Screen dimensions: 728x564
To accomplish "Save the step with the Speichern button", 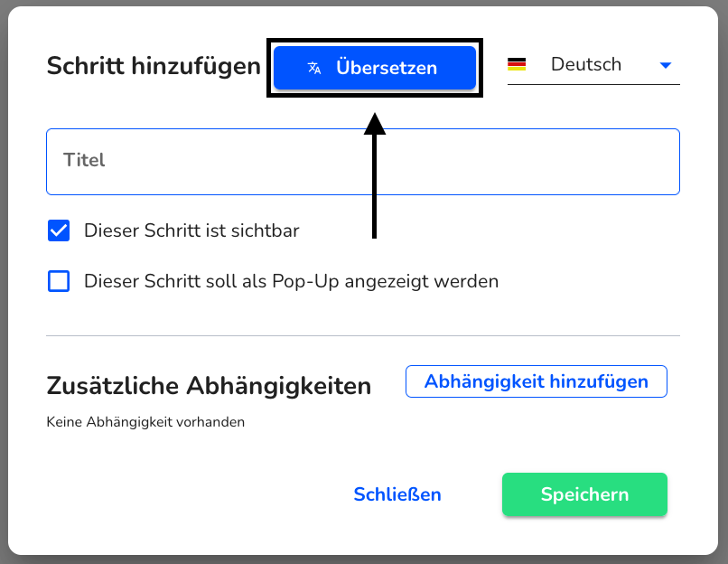I will coord(584,494).
